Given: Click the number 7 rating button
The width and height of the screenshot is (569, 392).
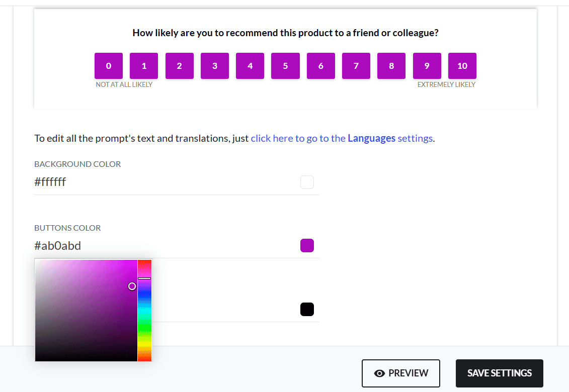Looking at the screenshot, I should coord(356,66).
